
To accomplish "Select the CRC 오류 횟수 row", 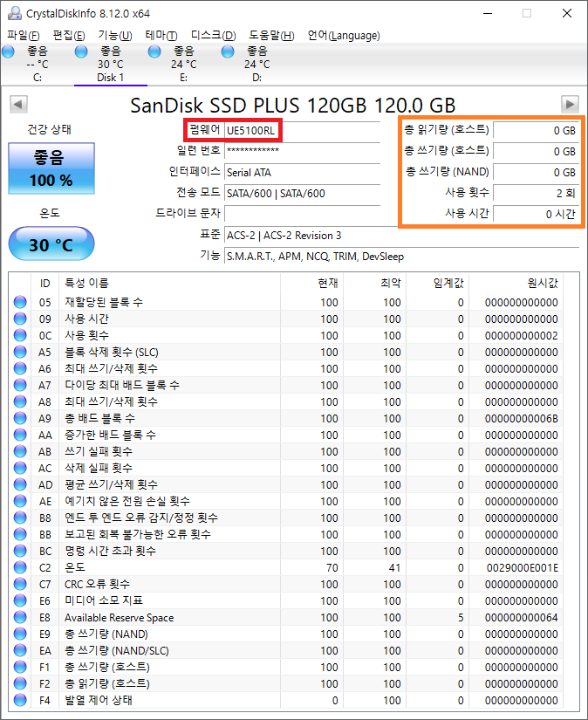I will click(x=286, y=584).
